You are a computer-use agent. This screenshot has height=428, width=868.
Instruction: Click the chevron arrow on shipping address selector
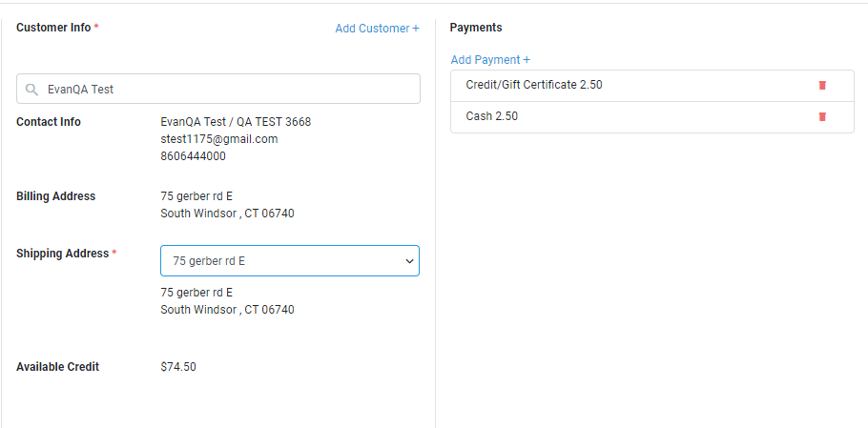[x=409, y=260]
